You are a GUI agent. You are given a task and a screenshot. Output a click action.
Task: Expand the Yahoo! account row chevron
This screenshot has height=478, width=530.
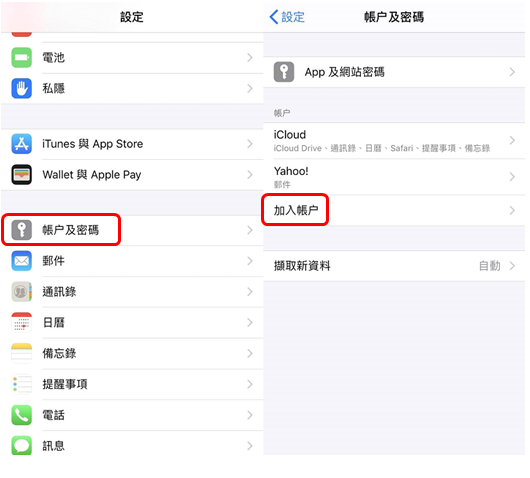(x=512, y=176)
